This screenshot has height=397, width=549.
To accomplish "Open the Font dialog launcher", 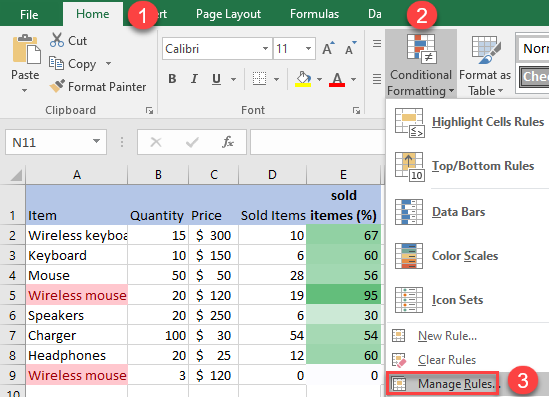I will (x=356, y=111).
